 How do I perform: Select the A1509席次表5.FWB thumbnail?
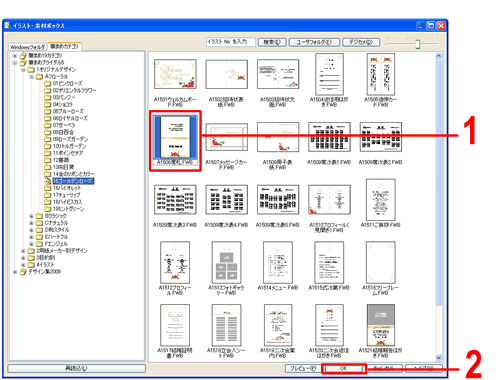coord(278,200)
